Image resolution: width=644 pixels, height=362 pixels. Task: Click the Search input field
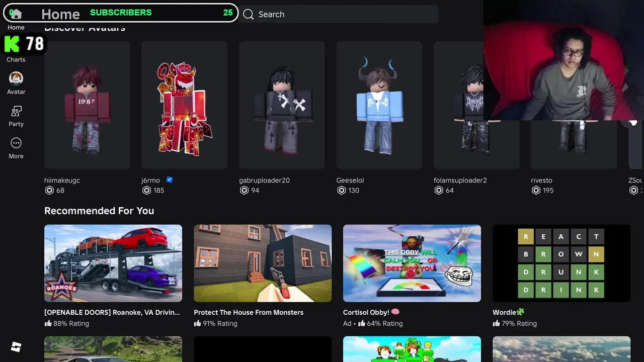tap(338, 14)
